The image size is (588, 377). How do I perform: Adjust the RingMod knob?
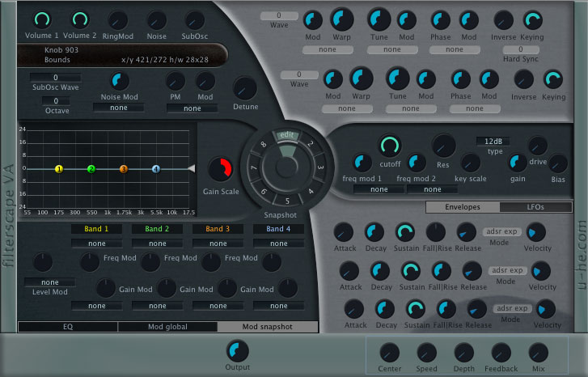(118, 21)
